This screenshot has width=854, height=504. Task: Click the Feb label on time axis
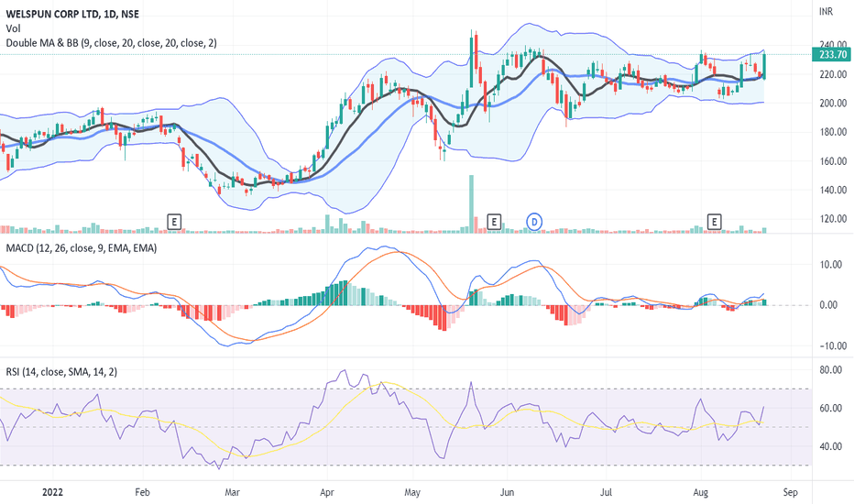142,493
